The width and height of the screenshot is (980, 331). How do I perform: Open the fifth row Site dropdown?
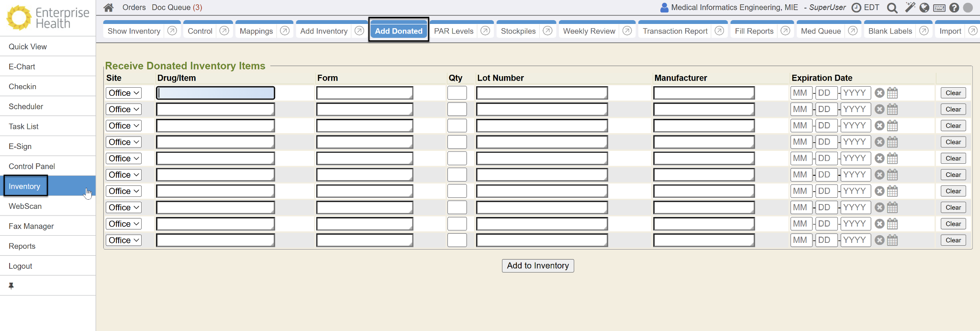123,159
